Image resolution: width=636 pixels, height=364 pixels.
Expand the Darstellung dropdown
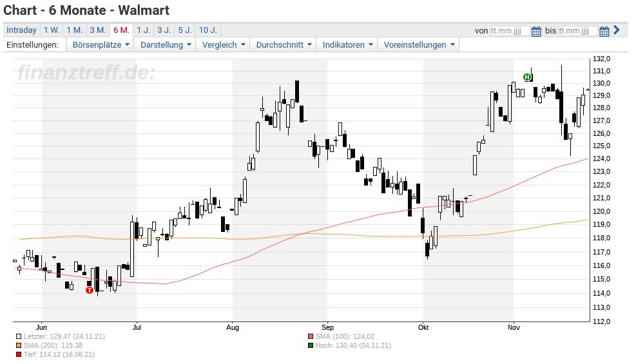[x=165, y=45]
